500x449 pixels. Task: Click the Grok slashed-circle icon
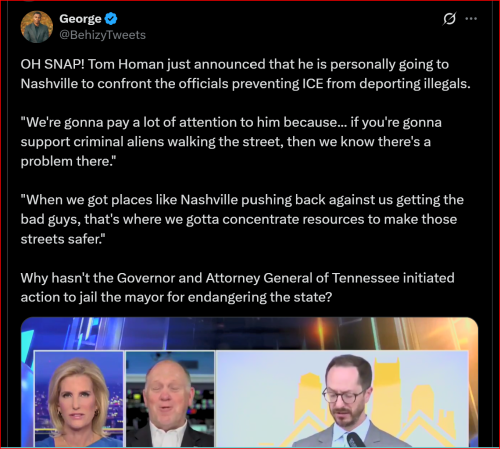pos(449,19)
